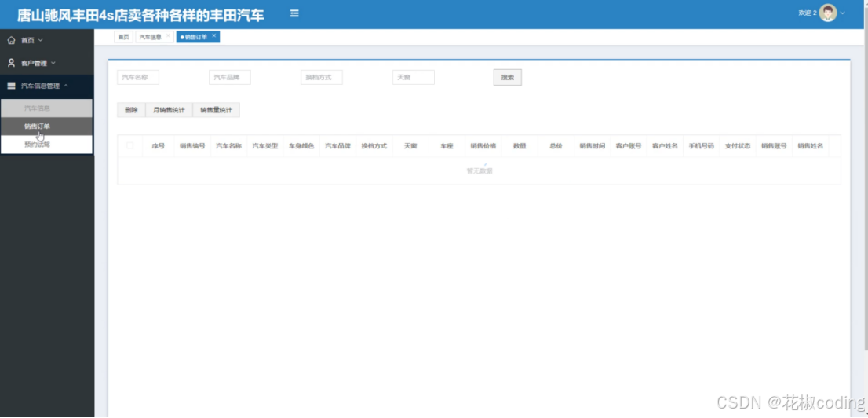Screen dimensions: 868x418
Task: Collapse the 汽车信息管理 chevron
Action: [66, 86]
